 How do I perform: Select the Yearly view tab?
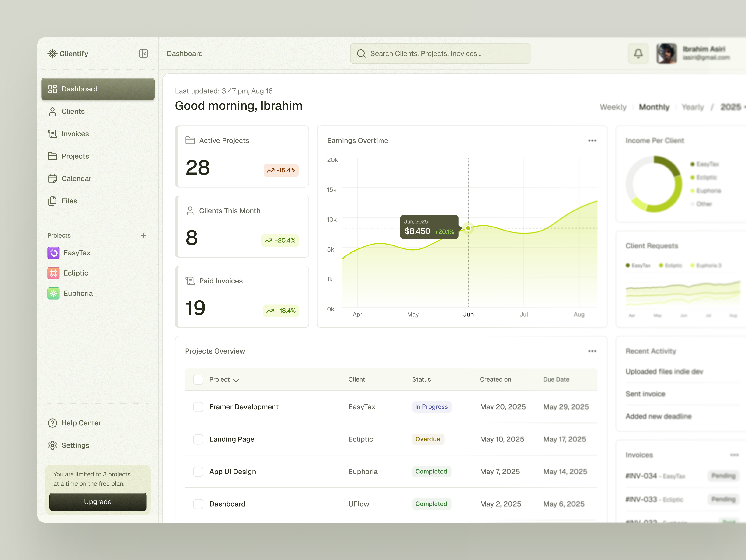[693, 107]
